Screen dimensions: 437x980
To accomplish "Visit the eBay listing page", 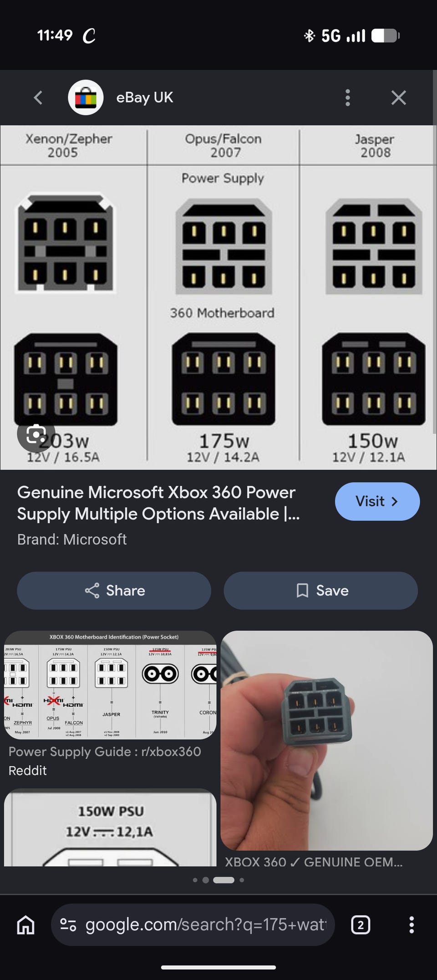I will pos(377,501).
